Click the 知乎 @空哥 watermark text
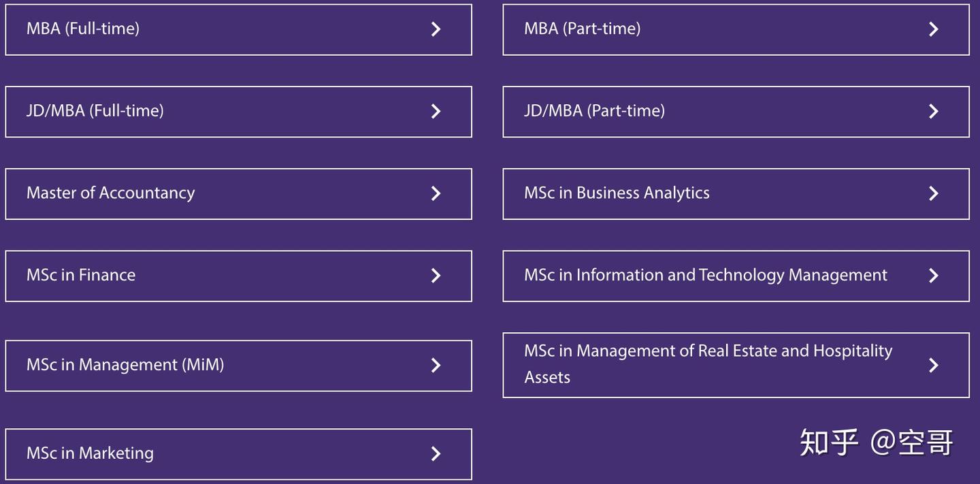The height and width of the screenshot is (484, 980). [876, 442]
